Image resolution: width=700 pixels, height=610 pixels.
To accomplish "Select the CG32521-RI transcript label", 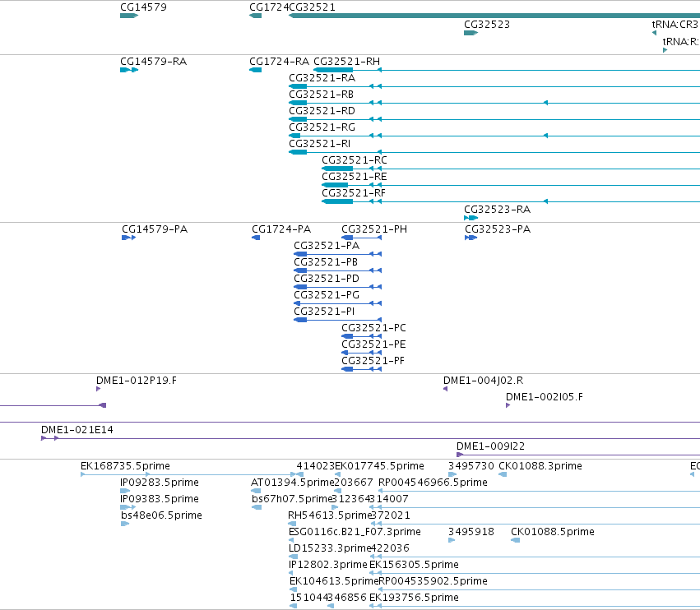I will pyautogui.click(x=320, y=144).
